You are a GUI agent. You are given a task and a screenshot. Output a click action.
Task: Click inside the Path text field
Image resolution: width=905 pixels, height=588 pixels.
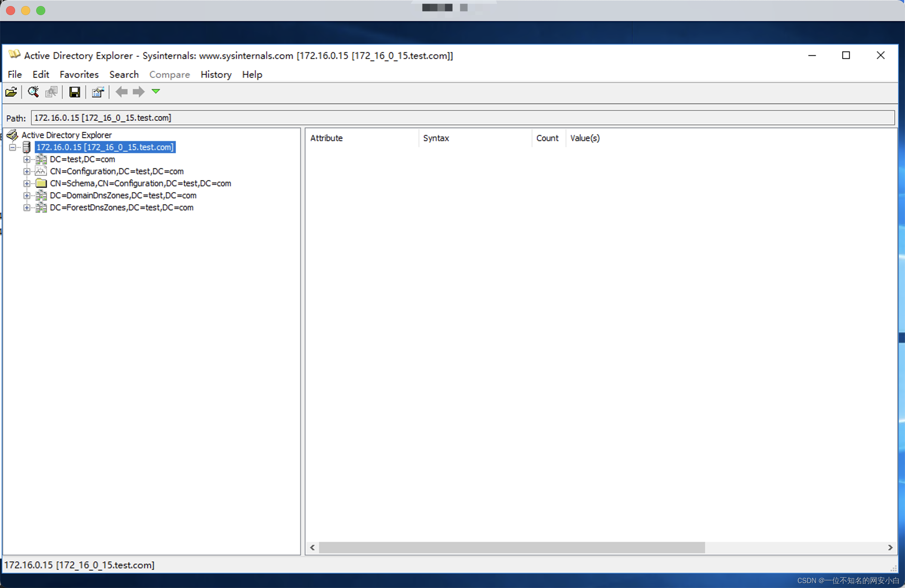click(456, 118)
